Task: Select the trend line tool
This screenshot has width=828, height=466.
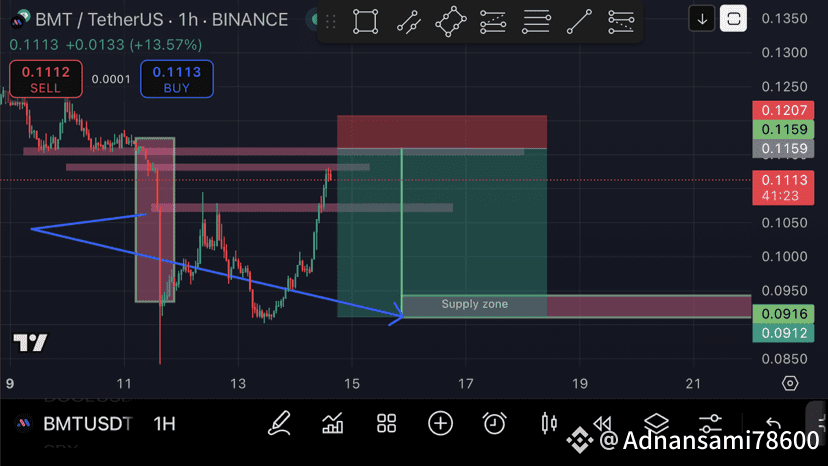Action: pos(579,22)
